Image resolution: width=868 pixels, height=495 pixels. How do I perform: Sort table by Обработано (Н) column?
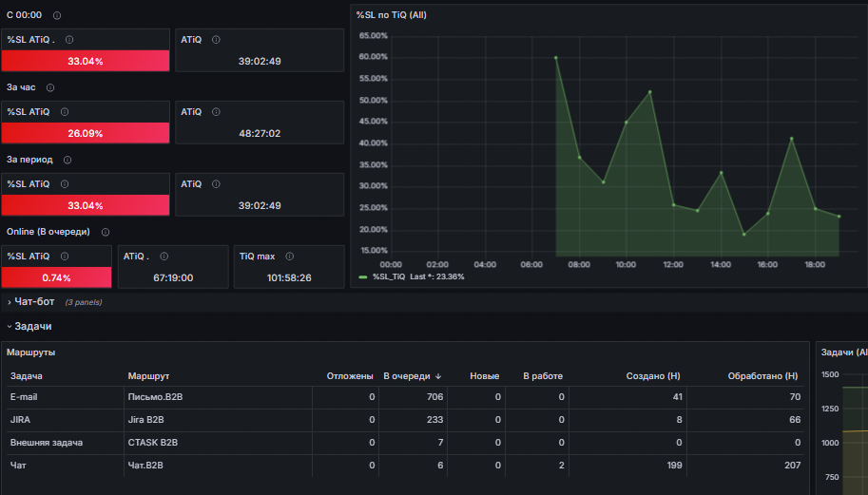[x=762, y=376]
